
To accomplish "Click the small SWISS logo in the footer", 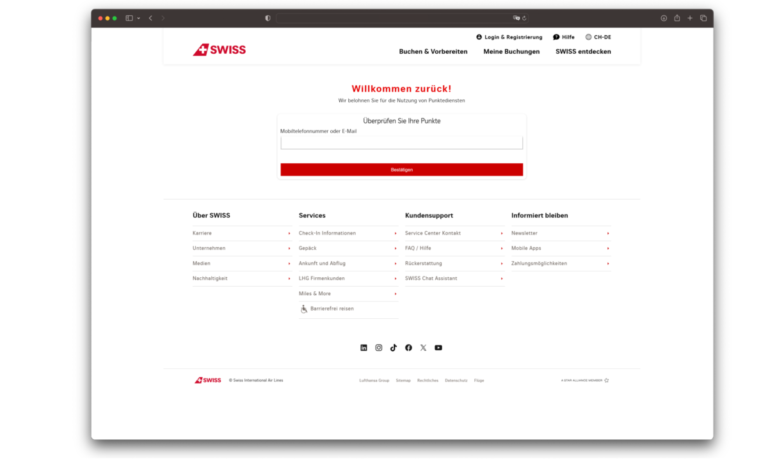I will (208, 380).
